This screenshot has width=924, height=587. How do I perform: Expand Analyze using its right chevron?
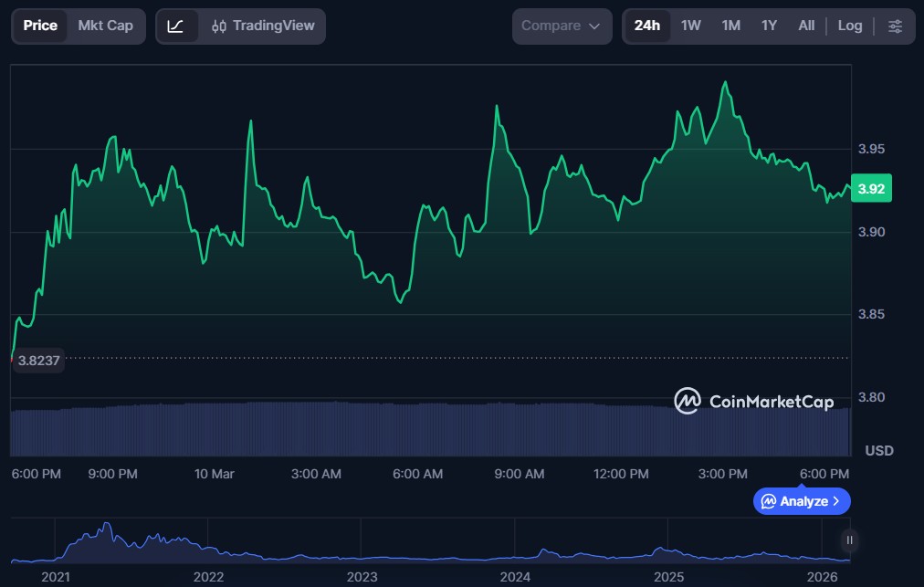tap(836, 501)
